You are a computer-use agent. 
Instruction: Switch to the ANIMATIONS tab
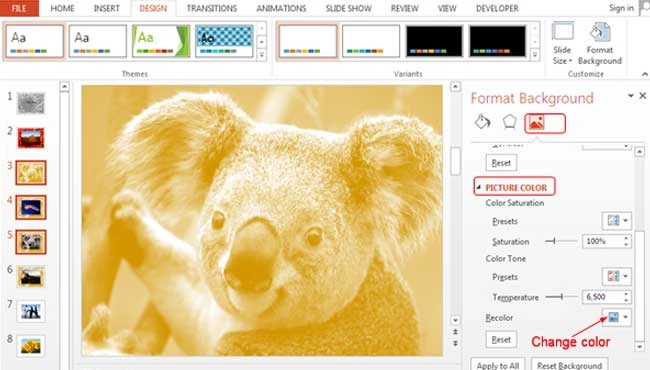[x=281, y=8]
